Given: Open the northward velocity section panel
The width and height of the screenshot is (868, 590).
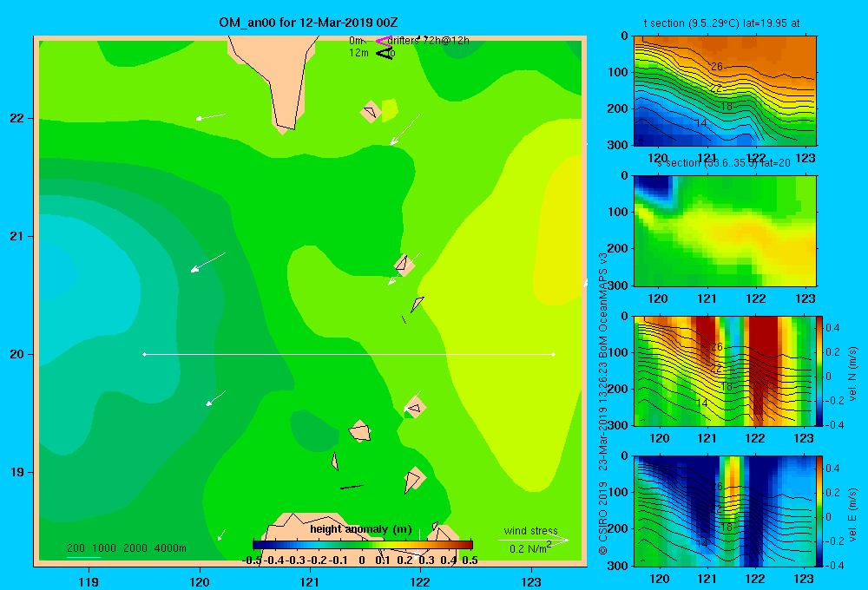Looking at the screenshot, I should [725, 370].
